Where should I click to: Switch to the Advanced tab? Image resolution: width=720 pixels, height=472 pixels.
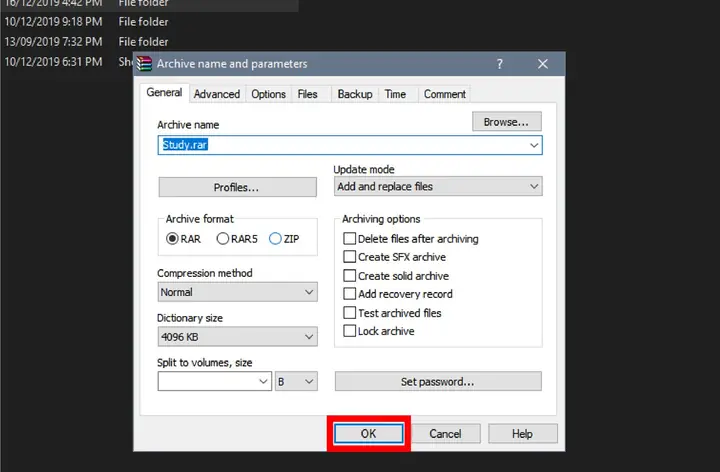(217, 94)
